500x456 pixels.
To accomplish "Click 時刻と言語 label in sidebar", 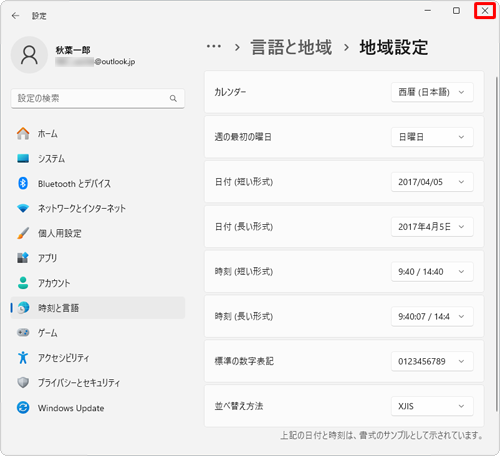I will [x=58, y=308].
